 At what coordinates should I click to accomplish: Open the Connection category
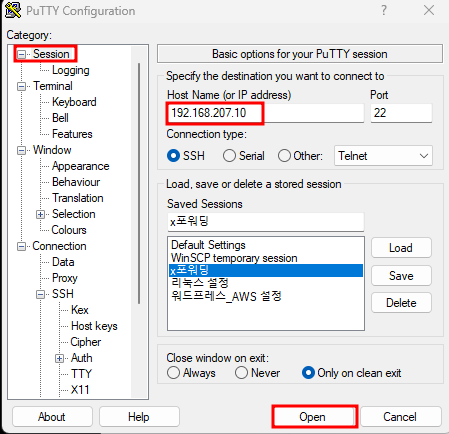(59, 246)
